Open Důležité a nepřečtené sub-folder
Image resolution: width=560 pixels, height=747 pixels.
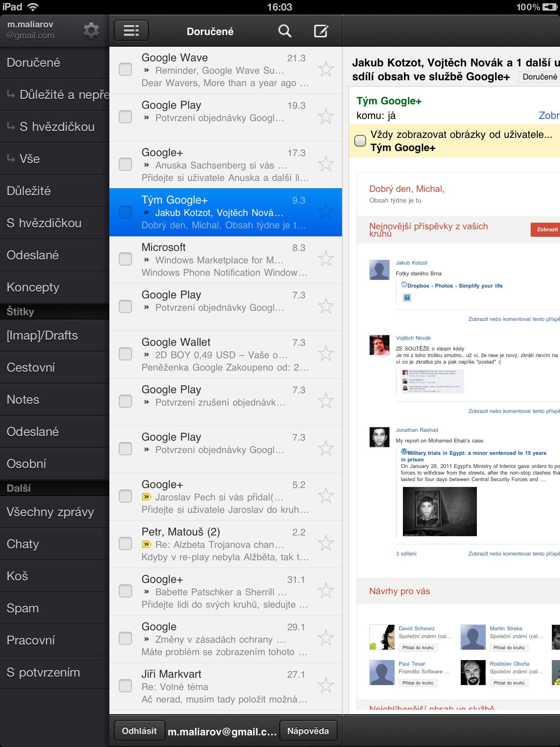point(55,95)
